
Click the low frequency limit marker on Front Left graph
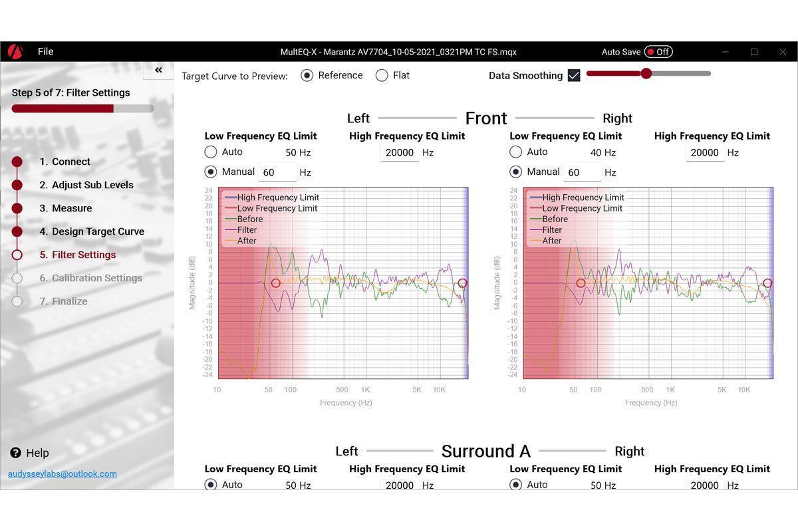[x=276, y=283]
